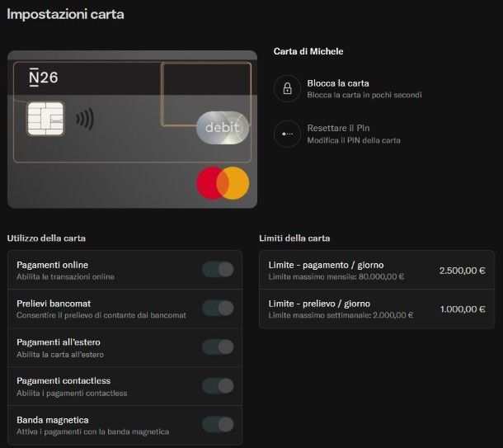Toggle Prelievi bancomat switch
503x448 pixels.
coord(218,308)
